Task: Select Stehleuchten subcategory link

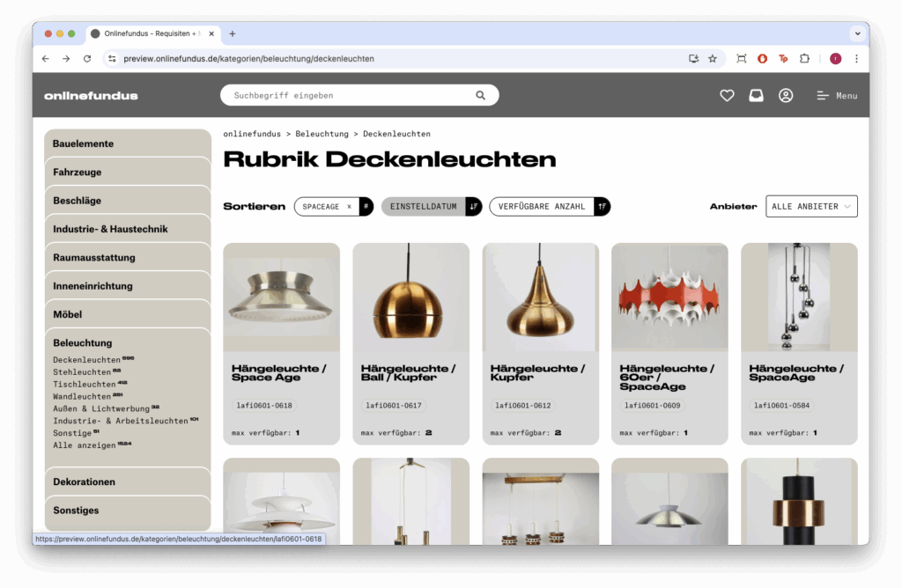Action: click(x=82, y=372)
